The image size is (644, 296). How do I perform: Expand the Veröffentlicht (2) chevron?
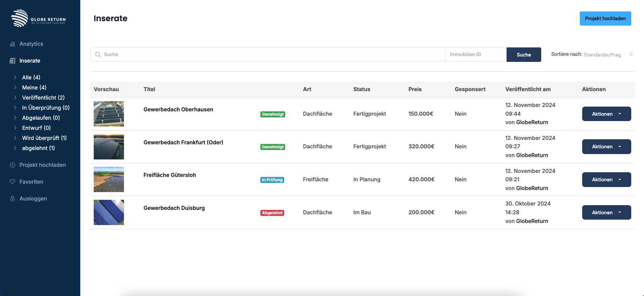tap(15, 98)
